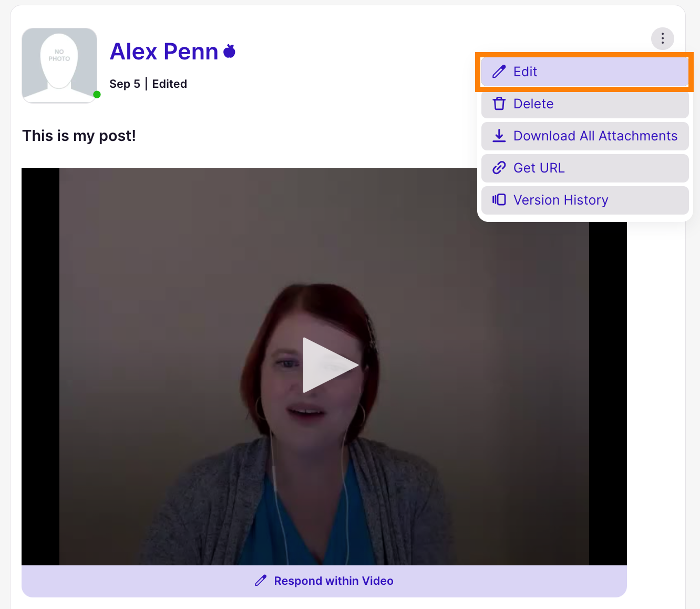Click the Edited label next to Sep 5
This screenshot has height=609, width=700.
[169, 84]
